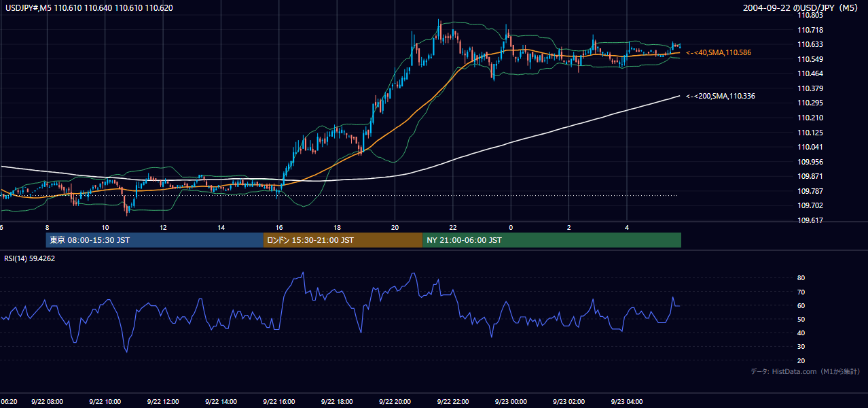Image resolution: width=868 pixels, height=408 pixels.
Task: Click RSI scale level 30
Action: click(x=801, y=347)
